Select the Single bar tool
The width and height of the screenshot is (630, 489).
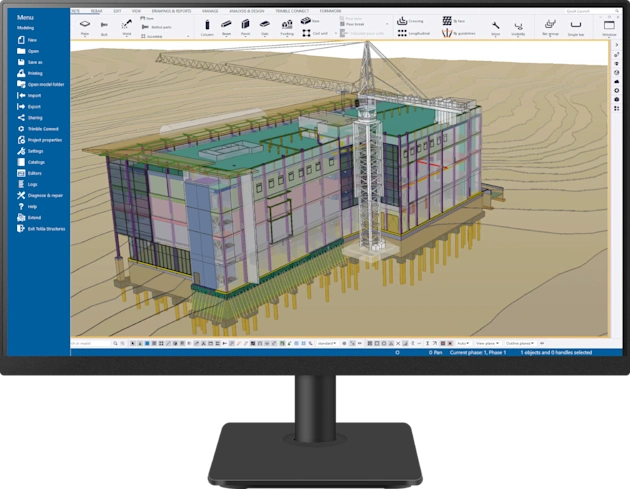[x=576, y=28]
